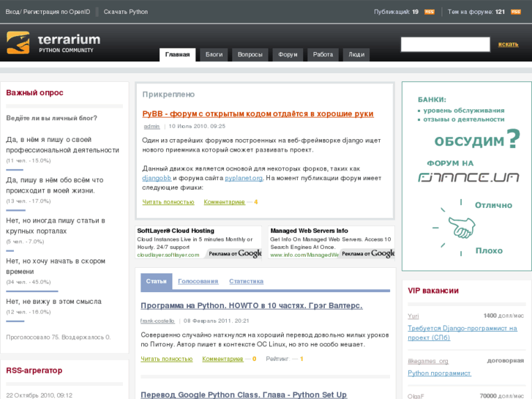Click poll option Нет, не вижу в этом смысла
This screenshot has height=399, width=532.
[x=53, y=302]
